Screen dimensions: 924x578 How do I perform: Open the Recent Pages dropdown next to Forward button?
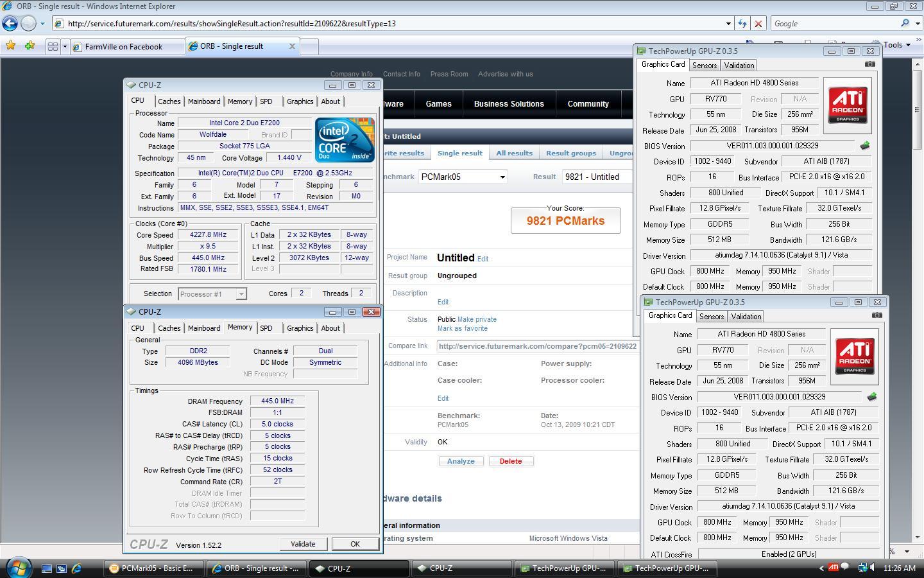tap(42, 24)
